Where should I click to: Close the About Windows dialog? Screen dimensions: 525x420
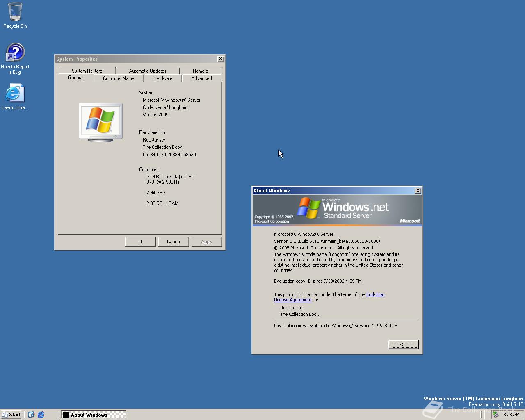pyautogui.click(x=418, y=191)
